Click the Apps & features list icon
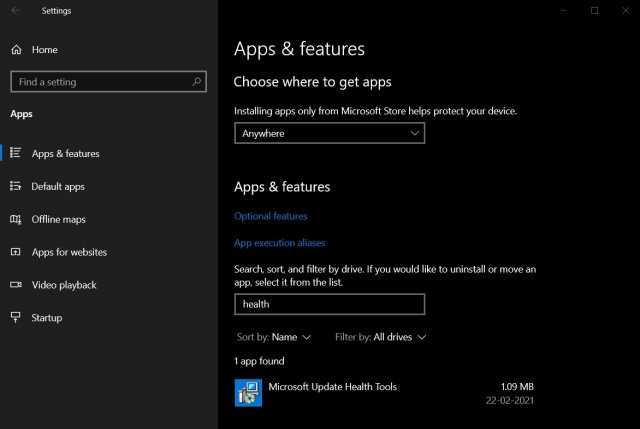This screenshot has width=640, height=429. (16, 153)
